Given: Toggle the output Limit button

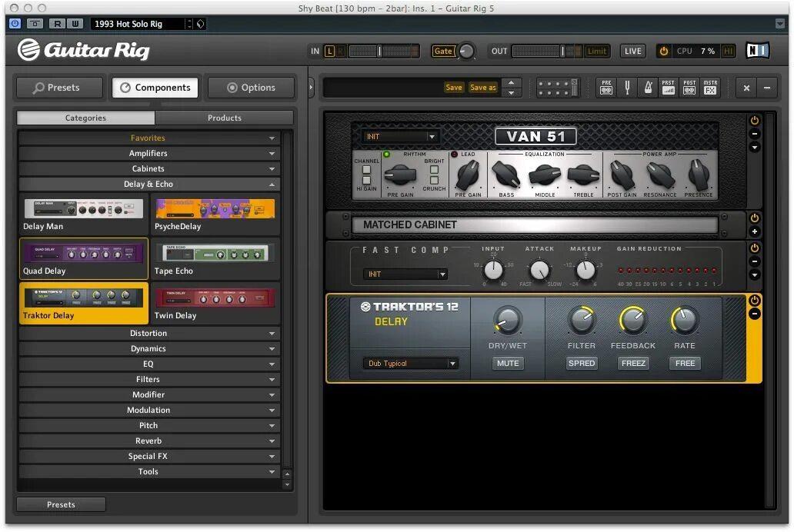Looking at the screenshot, I should (596, 52).
